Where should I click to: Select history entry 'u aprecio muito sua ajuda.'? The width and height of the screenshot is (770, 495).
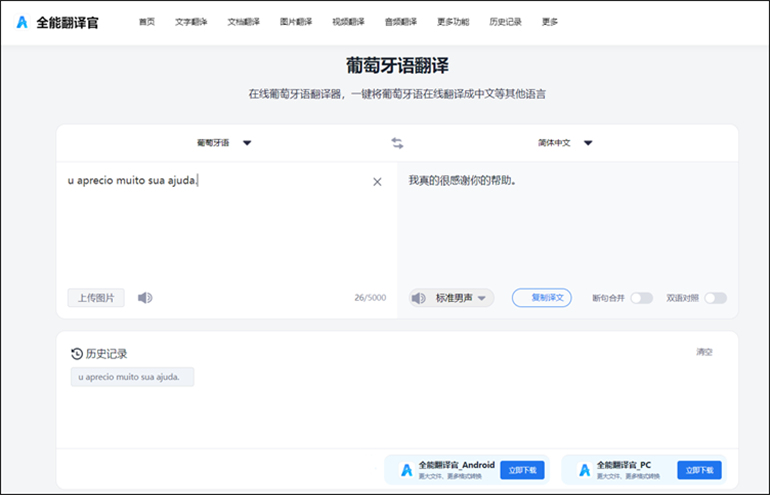[132, 377]
